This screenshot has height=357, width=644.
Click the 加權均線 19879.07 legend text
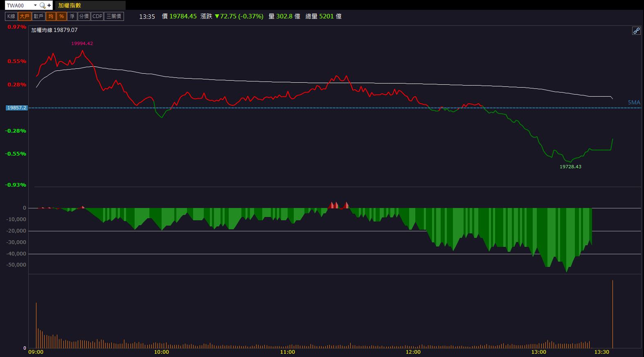[x=54, y=30]
